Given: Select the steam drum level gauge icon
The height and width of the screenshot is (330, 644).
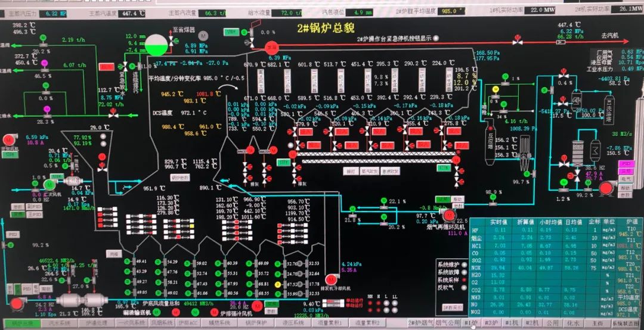Looking at the screenshot, I should click(157, 45).
